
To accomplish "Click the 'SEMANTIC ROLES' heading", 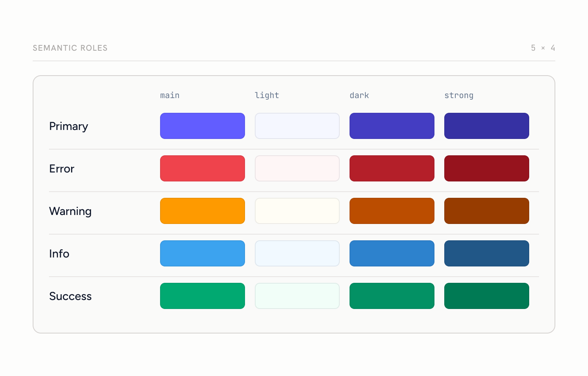I will coord(70,48).
